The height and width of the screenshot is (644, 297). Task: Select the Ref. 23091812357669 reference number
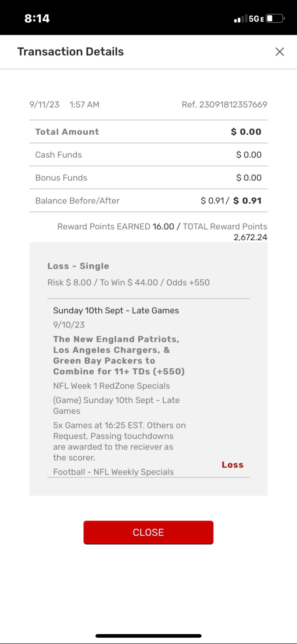click(x=224, y=104)
